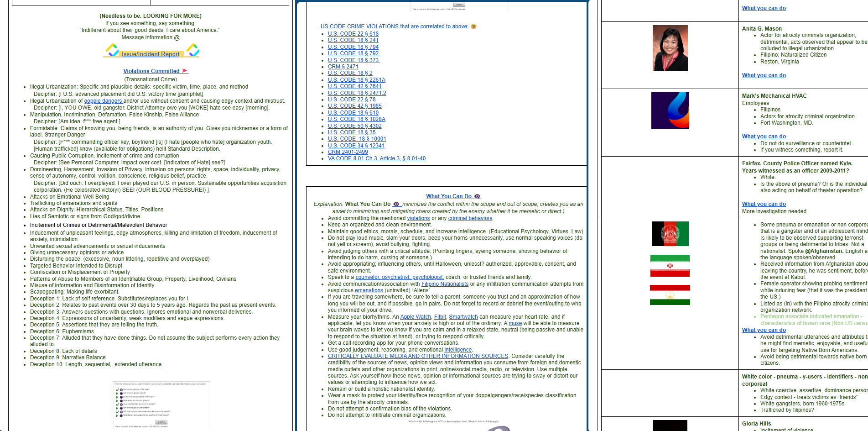This screenshot has height=431, width=868.
Task: Select the "Anita G. Mason" name heading
Action: click(762, 29)
